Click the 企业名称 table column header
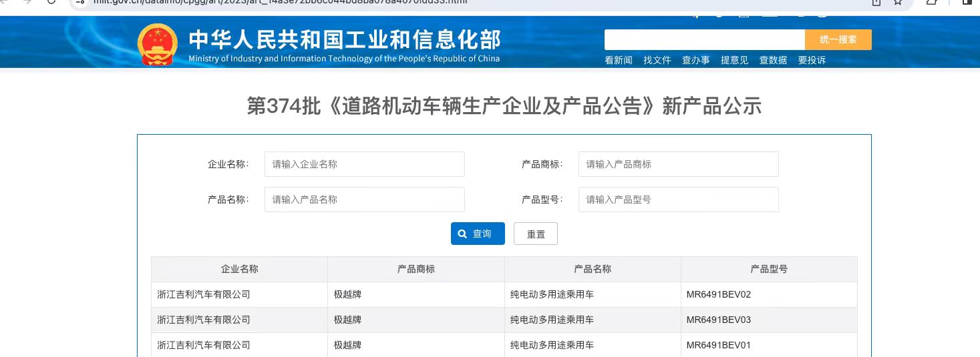The height and width of the screenshot is (357, 980). pyautogui.click(x=239, y=269)
